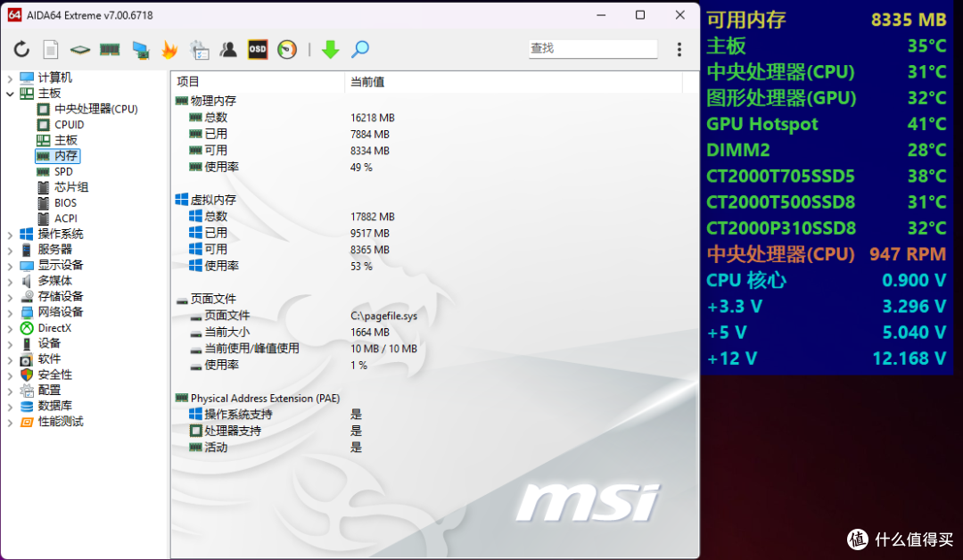Expand the 多媒体 tree node
The image size is (963, 560).
(10, 281)
